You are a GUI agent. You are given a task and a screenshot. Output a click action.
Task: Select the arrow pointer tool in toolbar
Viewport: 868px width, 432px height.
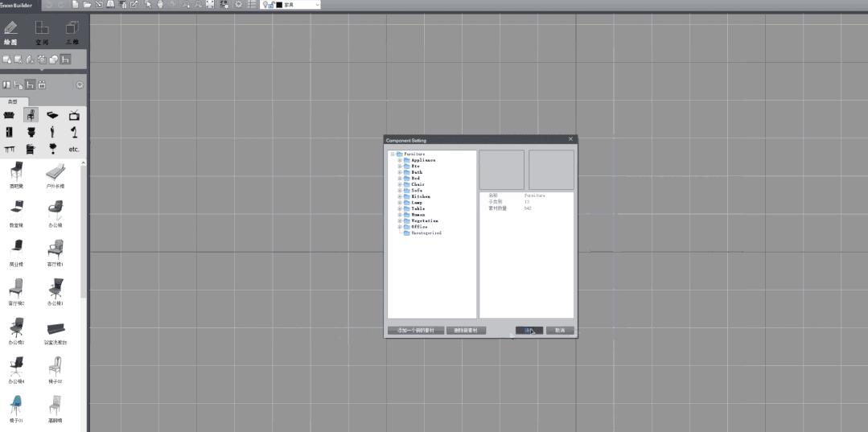pyautogui.click(x=148, y=5)
